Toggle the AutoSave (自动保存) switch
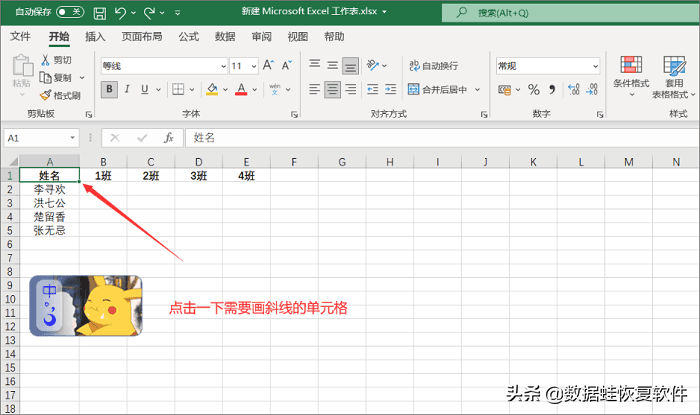This screenshot has width=700, height=415. (70, 12)
